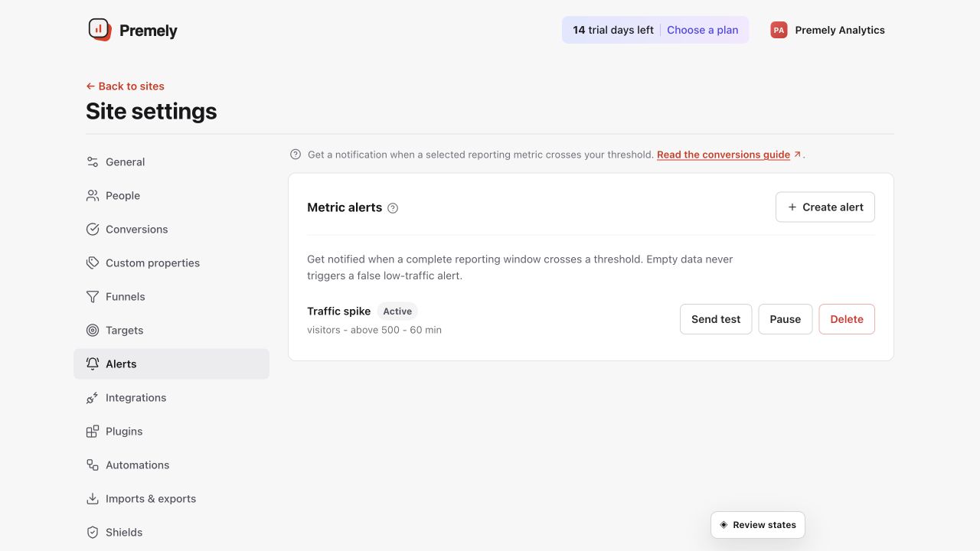This screenshot has height=551, width=980.
Task: Open the Integrations section
Action: tap(171, 398)
